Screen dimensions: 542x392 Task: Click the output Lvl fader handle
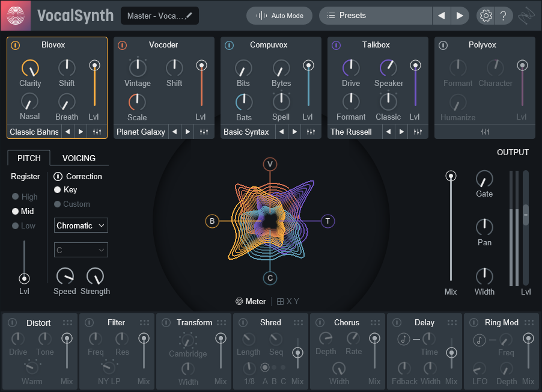click(526, 215)
